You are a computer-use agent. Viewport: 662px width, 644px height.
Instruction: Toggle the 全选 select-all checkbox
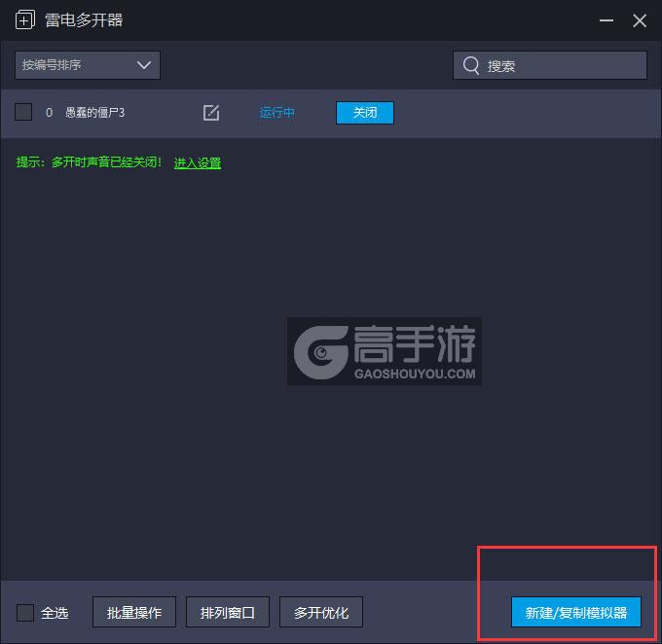[x=25, y=612]
